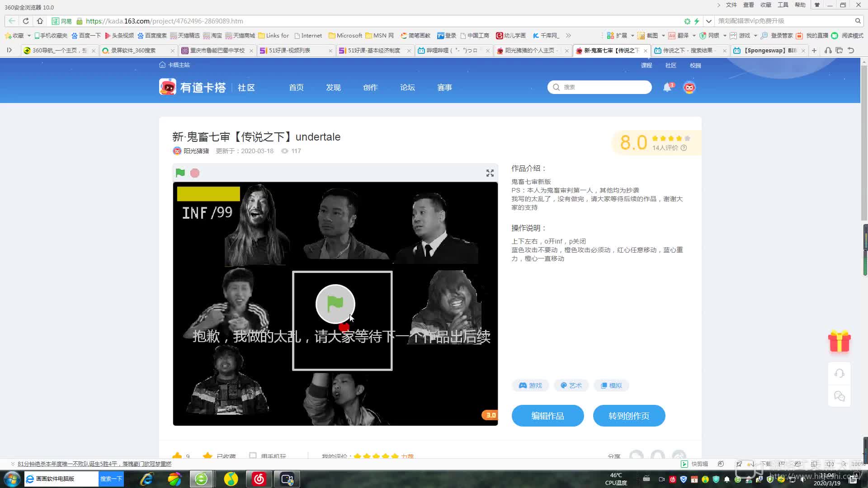The width and height of the screenshot is (868, 488).
Task: Open the headset customer service icon
Action: click(x=840, y=373)
